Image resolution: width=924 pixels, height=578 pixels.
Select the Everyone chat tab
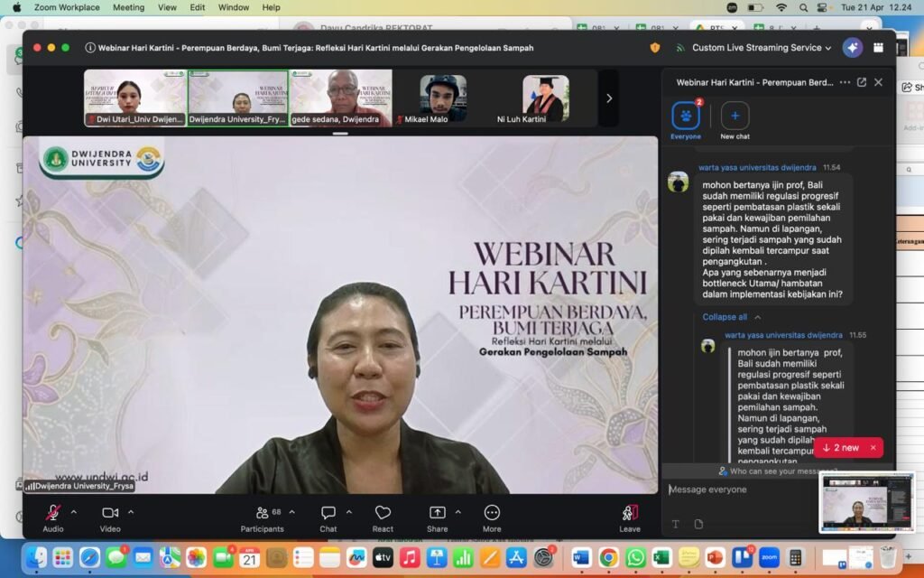[686, 118]
